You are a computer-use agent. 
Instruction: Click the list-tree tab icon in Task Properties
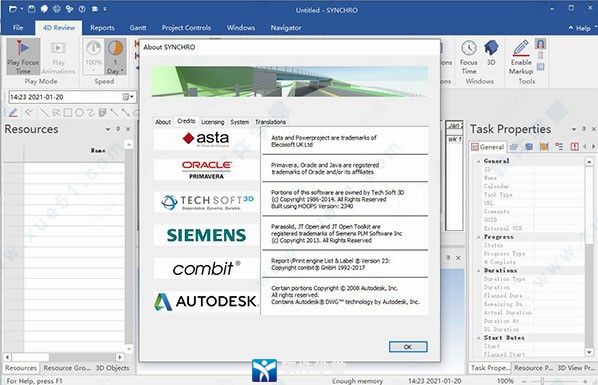559,147
